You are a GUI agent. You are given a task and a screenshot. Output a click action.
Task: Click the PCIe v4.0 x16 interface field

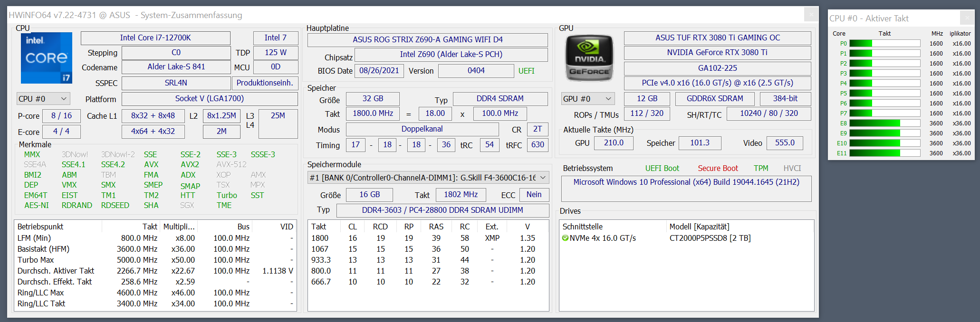click(x=717, y=83)
